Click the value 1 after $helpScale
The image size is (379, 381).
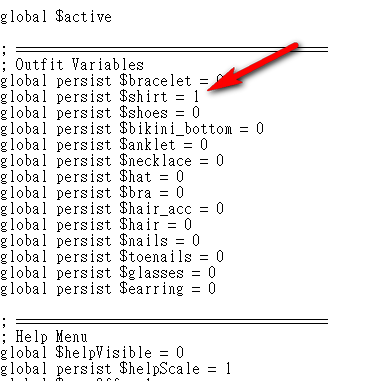[228, 369]
